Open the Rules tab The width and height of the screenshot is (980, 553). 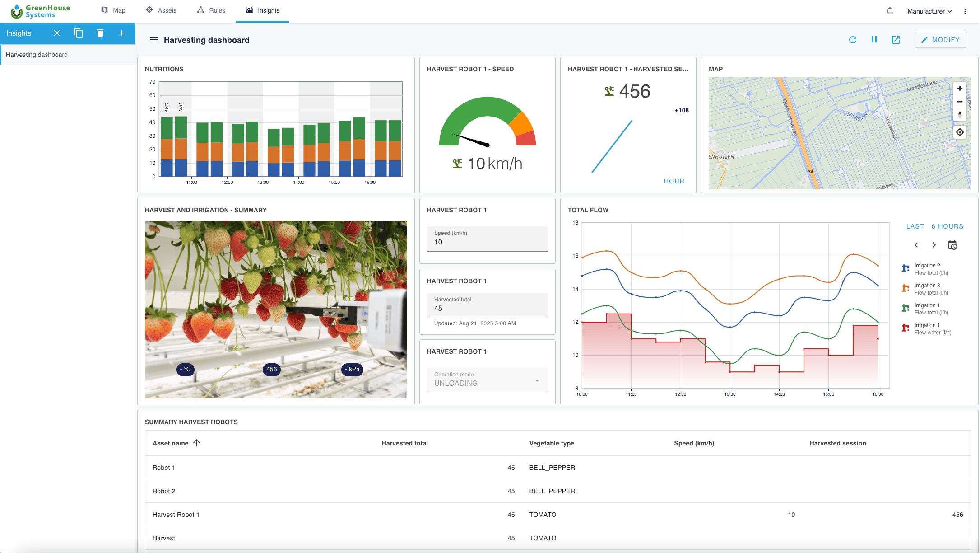(211, 10)
